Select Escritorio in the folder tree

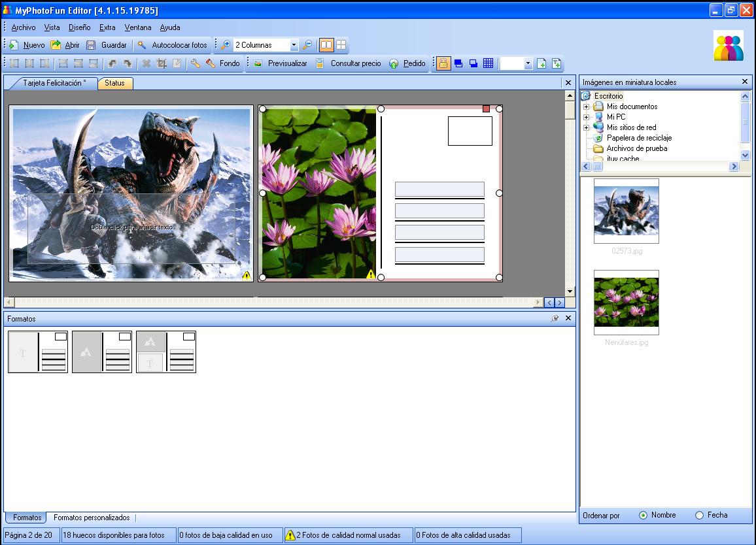pyautogui.click(x=608, y=96)
